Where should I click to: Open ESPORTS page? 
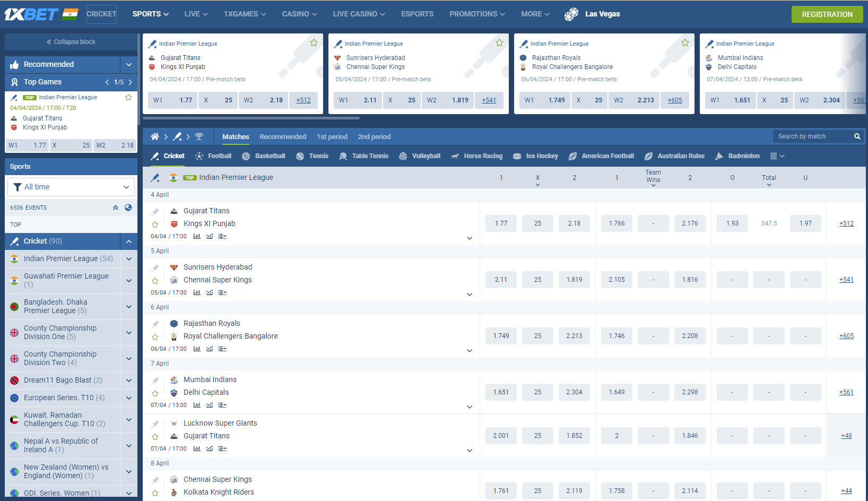click(x=418, y=14)
